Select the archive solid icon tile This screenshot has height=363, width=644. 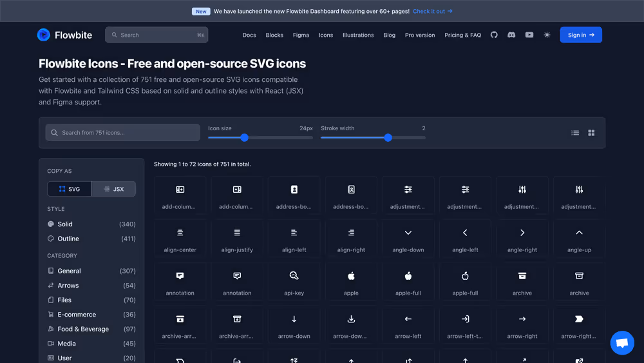point(522,282)
